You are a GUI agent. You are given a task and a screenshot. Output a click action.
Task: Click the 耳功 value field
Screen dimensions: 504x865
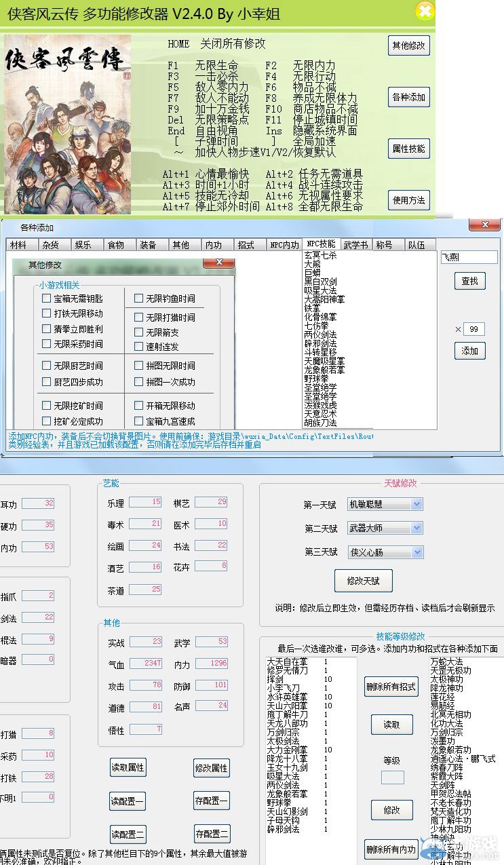[38, 503]
